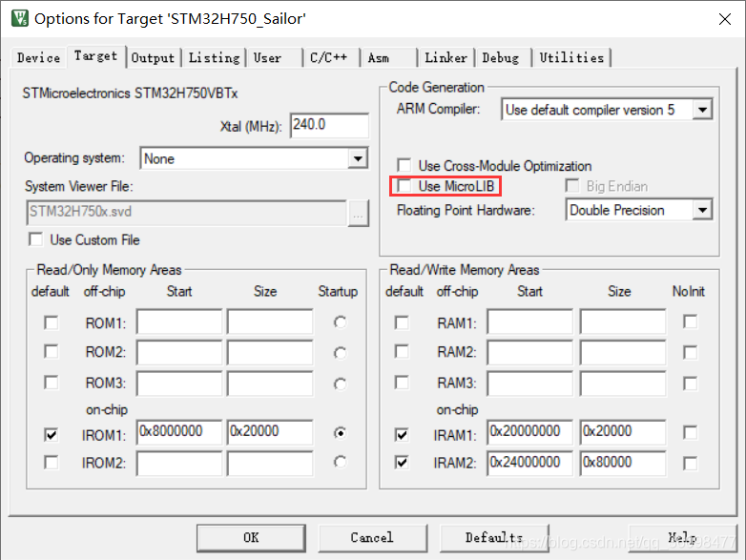The width and height of the screenshot is (746, 560).
Task: Open the C/C++ tab
Action: point(331,58)
